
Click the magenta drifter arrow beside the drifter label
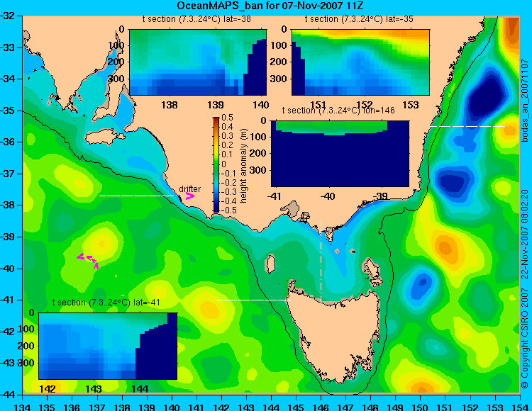pyautogui.click(x=189, y=196)
